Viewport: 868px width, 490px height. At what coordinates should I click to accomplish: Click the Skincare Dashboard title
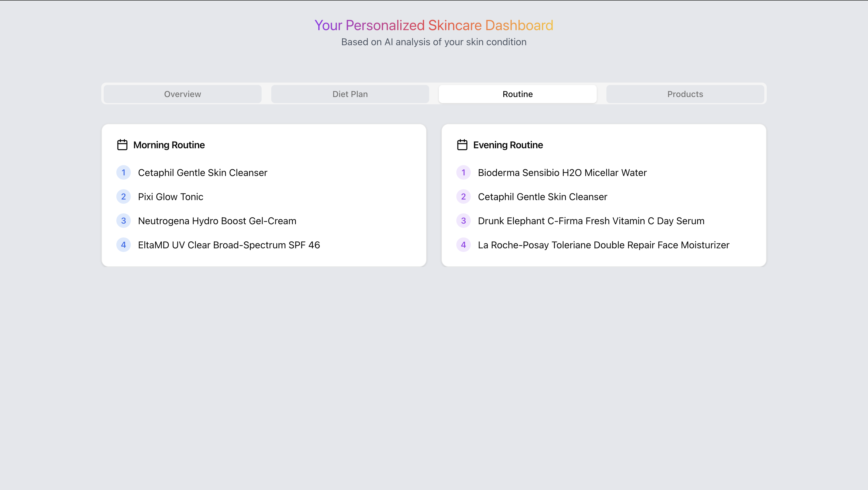coord(434,25)
